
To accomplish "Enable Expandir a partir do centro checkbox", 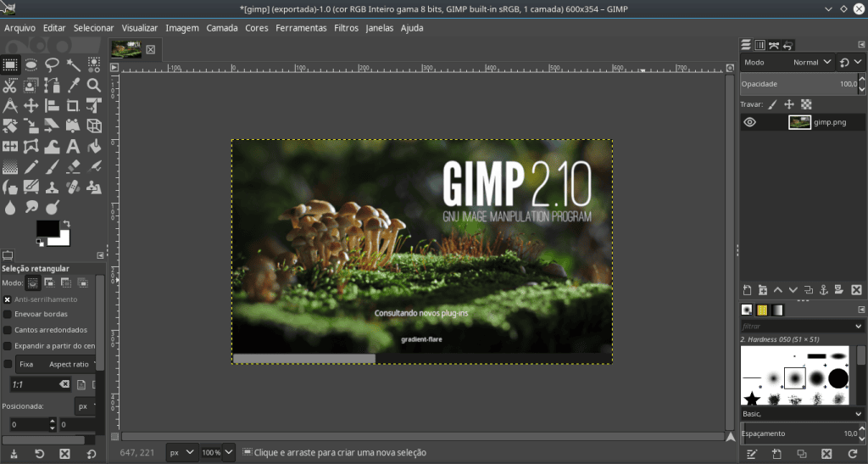I will [7, 346].
